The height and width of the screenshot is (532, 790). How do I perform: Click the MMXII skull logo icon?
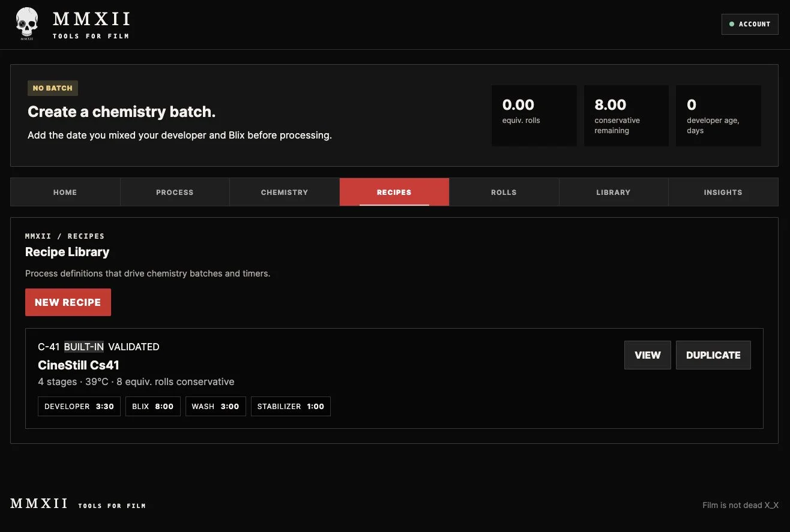(26, 24)
